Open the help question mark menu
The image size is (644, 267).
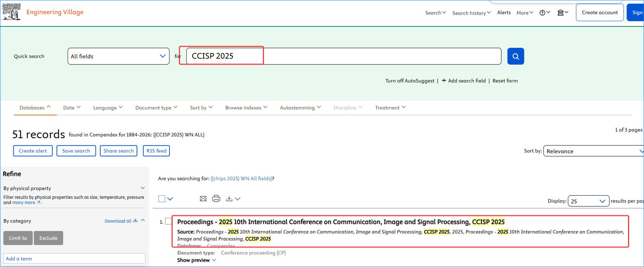(544, 13)
